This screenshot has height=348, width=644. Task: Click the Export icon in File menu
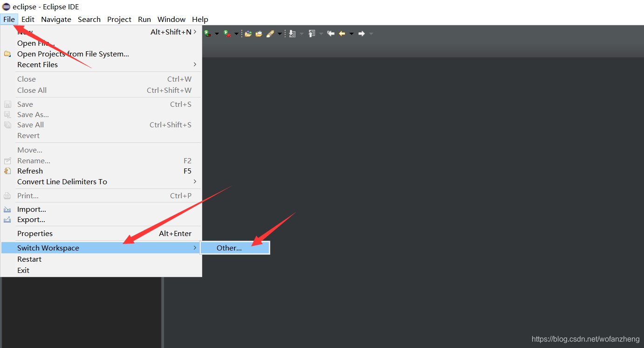[7, 220]
